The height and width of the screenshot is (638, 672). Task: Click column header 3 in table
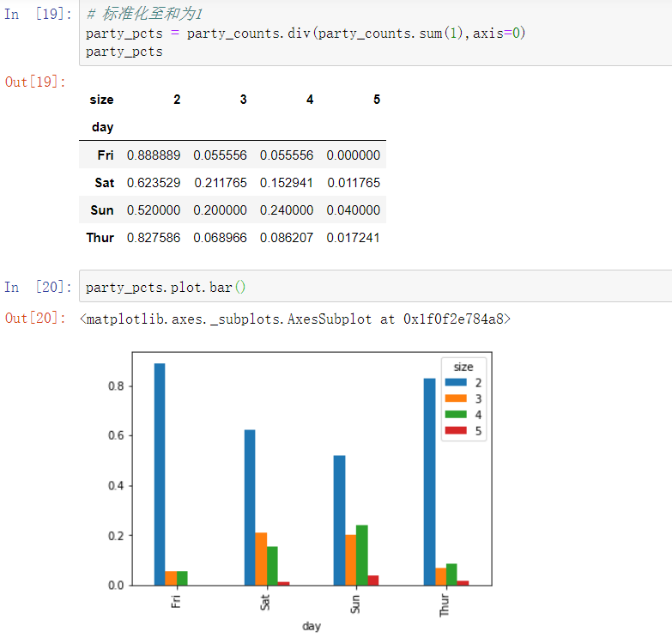coord(244,100)
